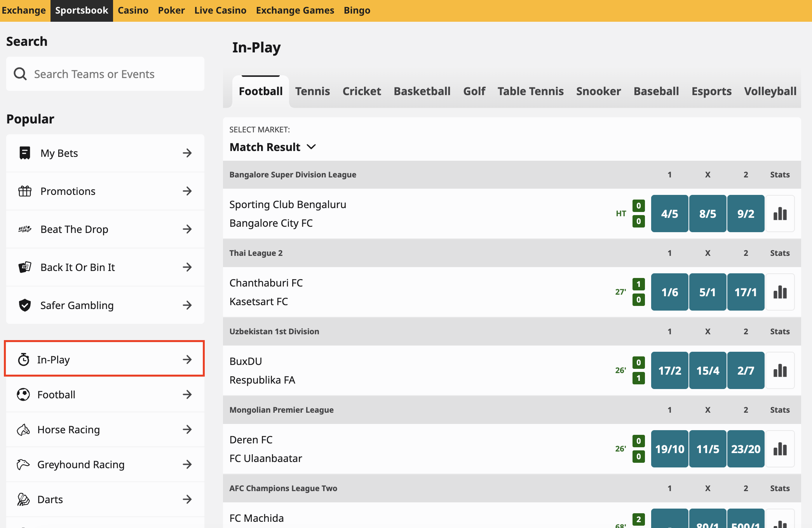
Task: Click arrow next to Greyhound Racing
Action: click(x=187, y=464)
